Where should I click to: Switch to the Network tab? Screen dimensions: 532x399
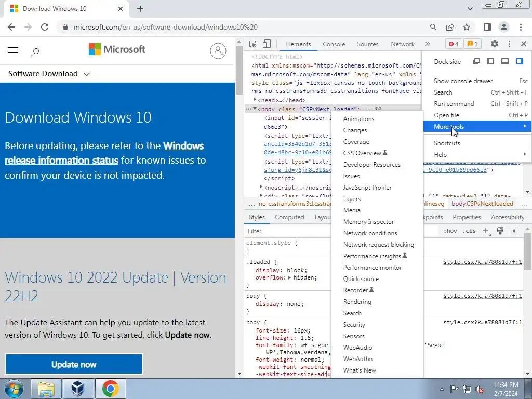pos(403,44)
